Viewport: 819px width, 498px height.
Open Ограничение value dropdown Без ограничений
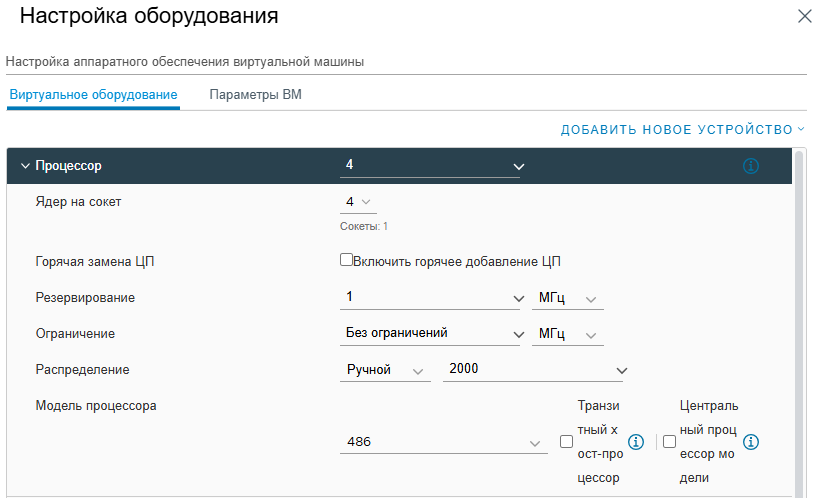click(432, 334)
